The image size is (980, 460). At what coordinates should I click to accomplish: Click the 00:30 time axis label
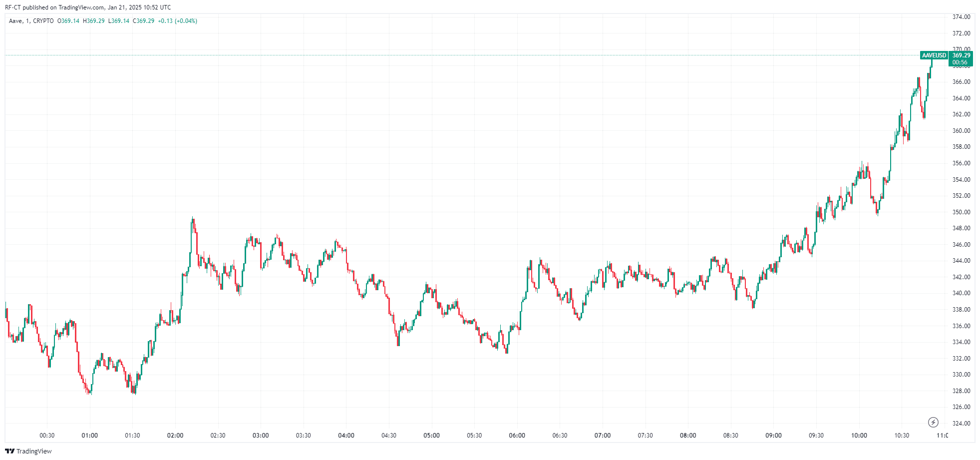[47, 436]
